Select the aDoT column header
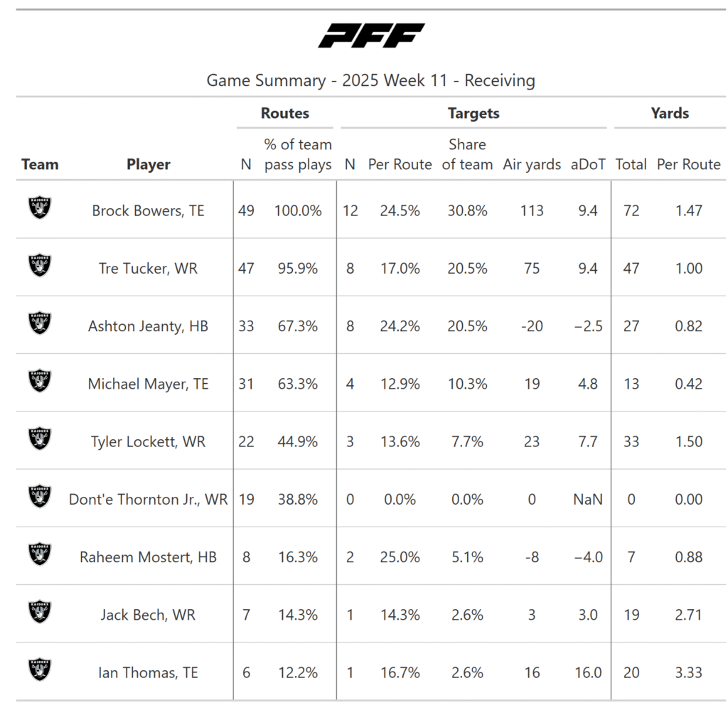This screenshot has height=710, width=728. 588,164
